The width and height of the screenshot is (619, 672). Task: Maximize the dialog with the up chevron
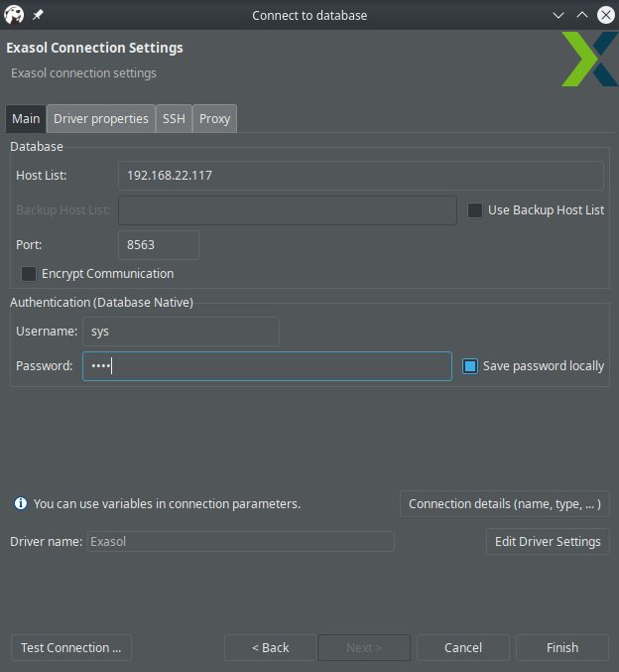[581, 15]
